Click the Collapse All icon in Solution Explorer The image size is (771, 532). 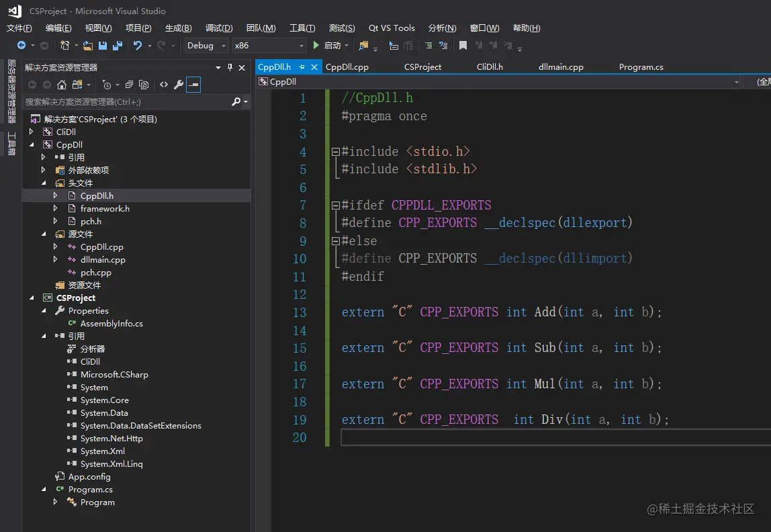129,85
